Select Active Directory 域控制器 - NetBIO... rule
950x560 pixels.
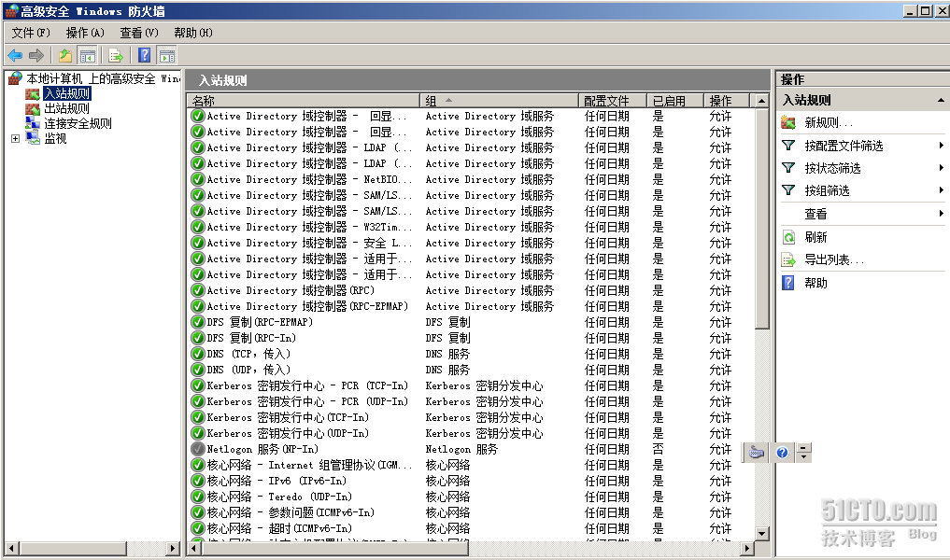pyautogui.click(x=309, y=179)
